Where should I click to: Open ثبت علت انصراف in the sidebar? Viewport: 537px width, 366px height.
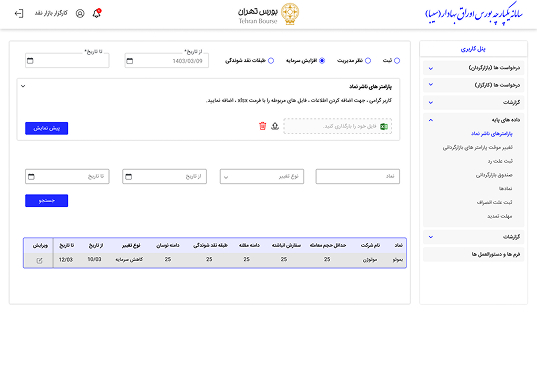click(x=495, y=202)
